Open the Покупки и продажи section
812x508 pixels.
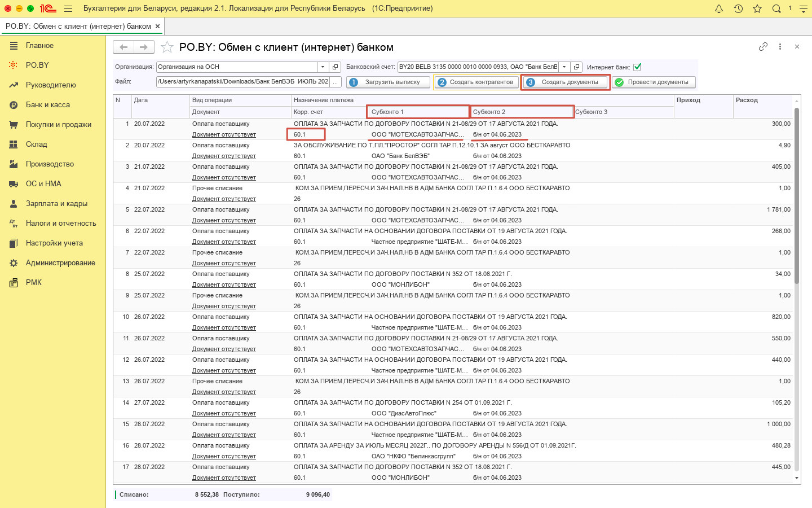[59, 124]
